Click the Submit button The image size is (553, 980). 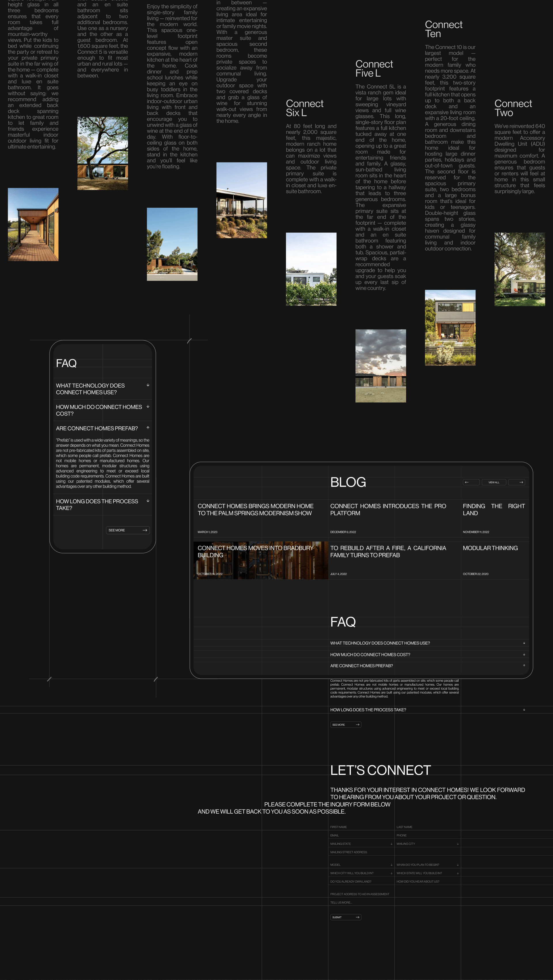tap(345, 917)
